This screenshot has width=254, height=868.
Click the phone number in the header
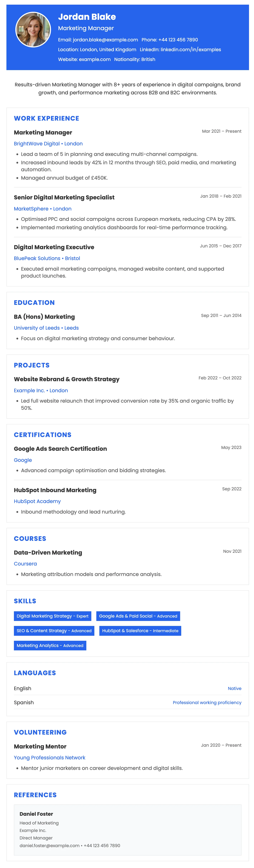178,40
